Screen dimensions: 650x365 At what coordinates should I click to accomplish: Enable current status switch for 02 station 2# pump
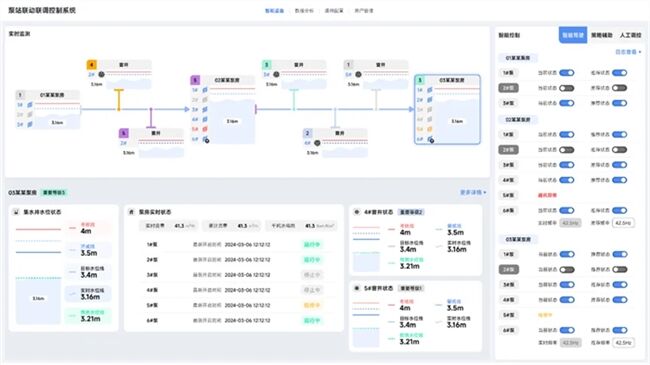point(567,150)
